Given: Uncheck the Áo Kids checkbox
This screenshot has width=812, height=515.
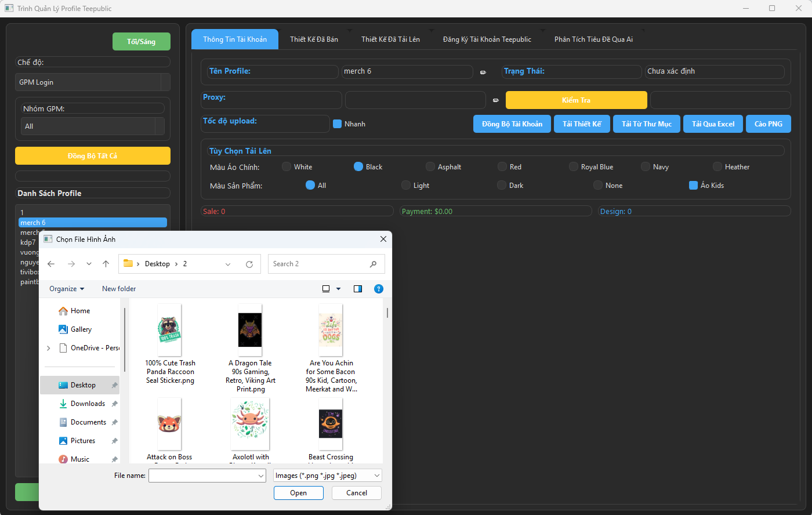Looking at the screenshot, I should tap(693, 185).
